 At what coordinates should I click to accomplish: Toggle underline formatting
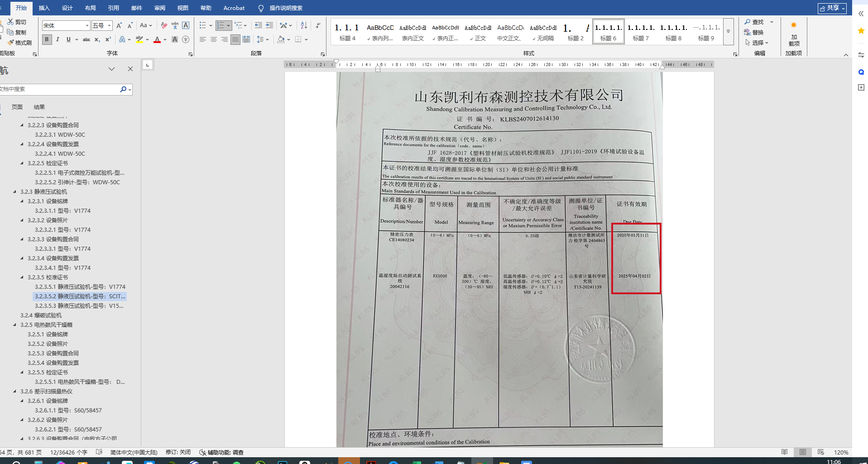(x=68, y=40)
